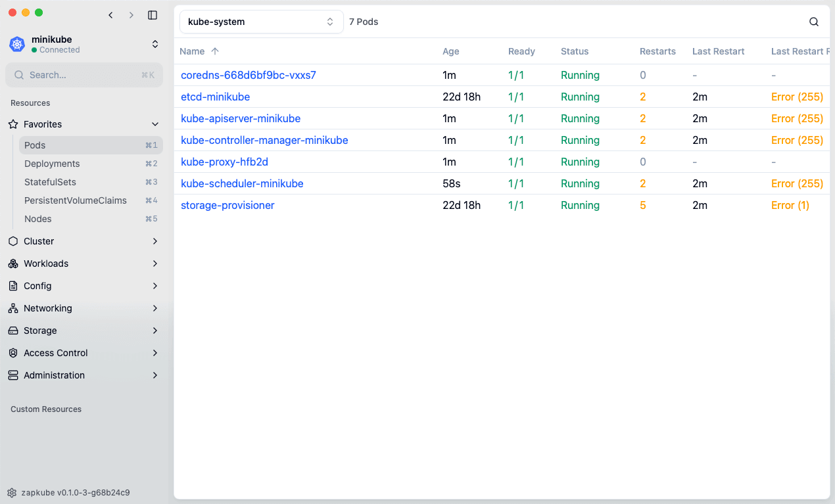Viewport: 835px width, 504px height.
Task: Select StatefulSets in the Favorites list
Action: [91, 182]
